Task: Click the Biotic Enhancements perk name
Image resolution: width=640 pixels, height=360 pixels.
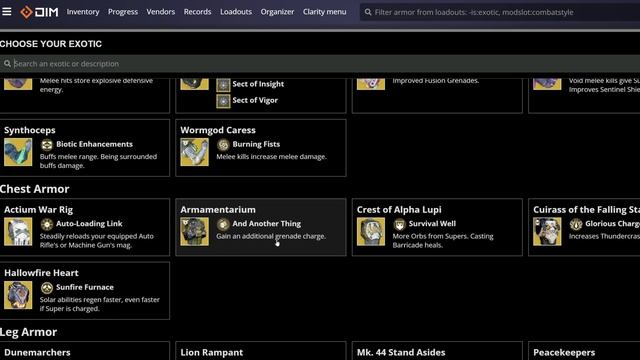Action: 94,144
